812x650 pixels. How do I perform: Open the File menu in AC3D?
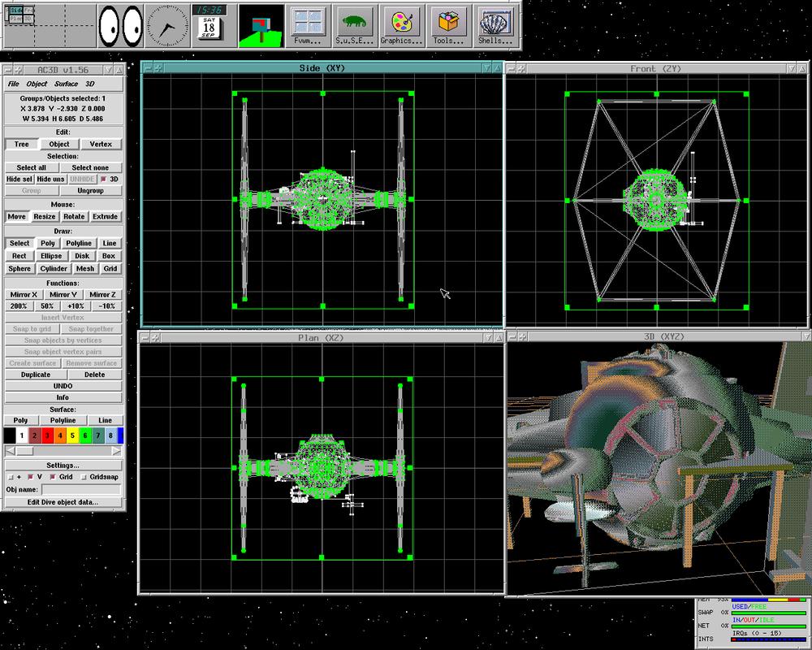coord(14,84)
